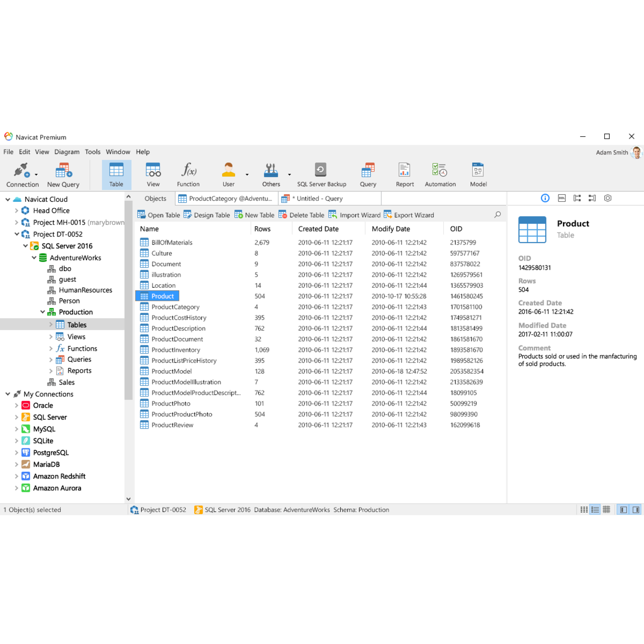Expand the Views node
This screenshot has width=644, height=644.
click(51, 337)
